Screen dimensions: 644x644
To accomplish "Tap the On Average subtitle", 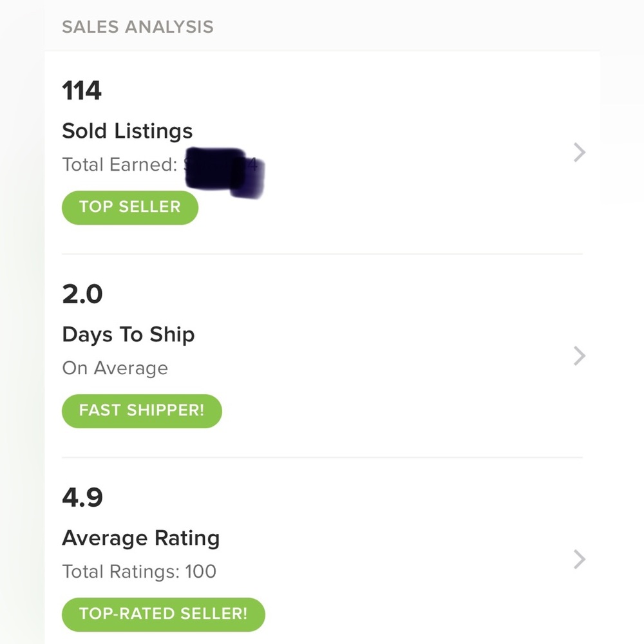I will 115,368.
